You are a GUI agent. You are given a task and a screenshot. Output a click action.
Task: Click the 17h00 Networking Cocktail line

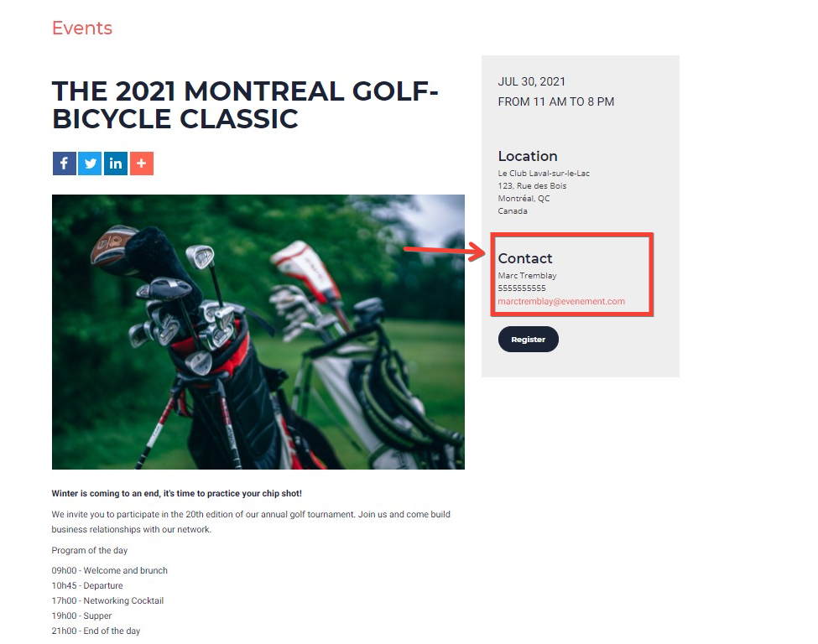click(x=107, y=601)
